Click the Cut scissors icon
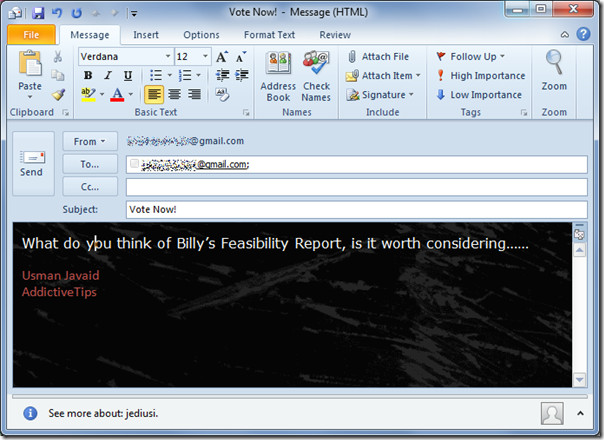 coord(58,57)
